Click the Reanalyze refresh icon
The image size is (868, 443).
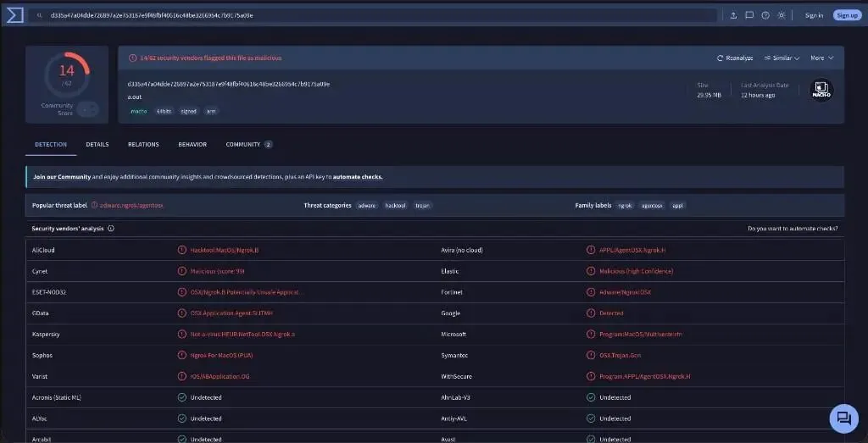click(721, 58)
